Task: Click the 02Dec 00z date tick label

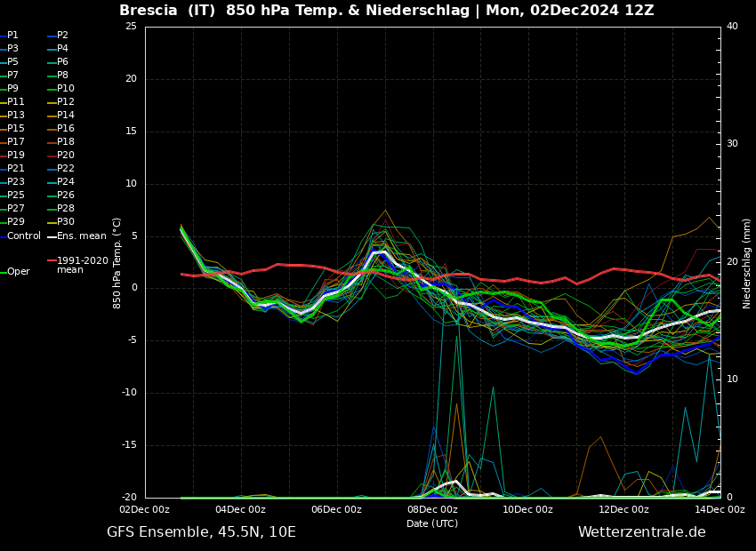Action: click(145, 509)
